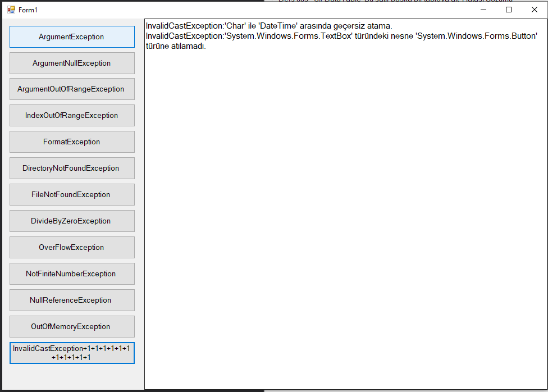Click the ArgumentException button

point(72,37)
